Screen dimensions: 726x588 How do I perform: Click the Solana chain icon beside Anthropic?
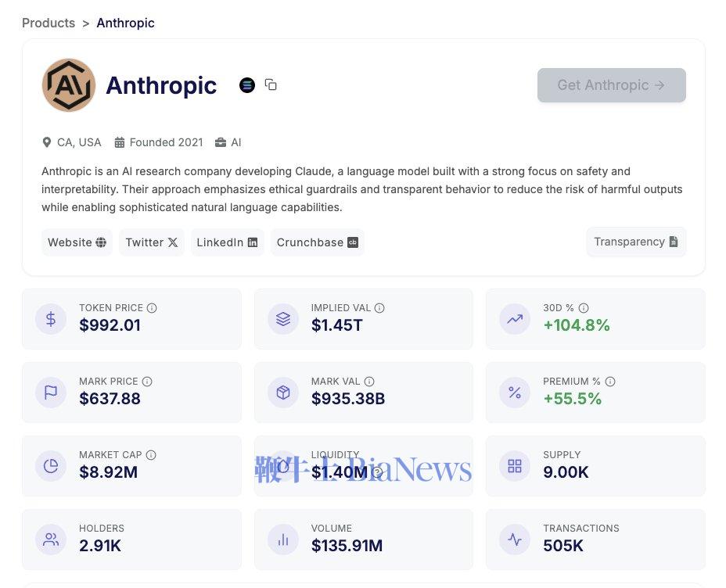click(x=247, y=85)
